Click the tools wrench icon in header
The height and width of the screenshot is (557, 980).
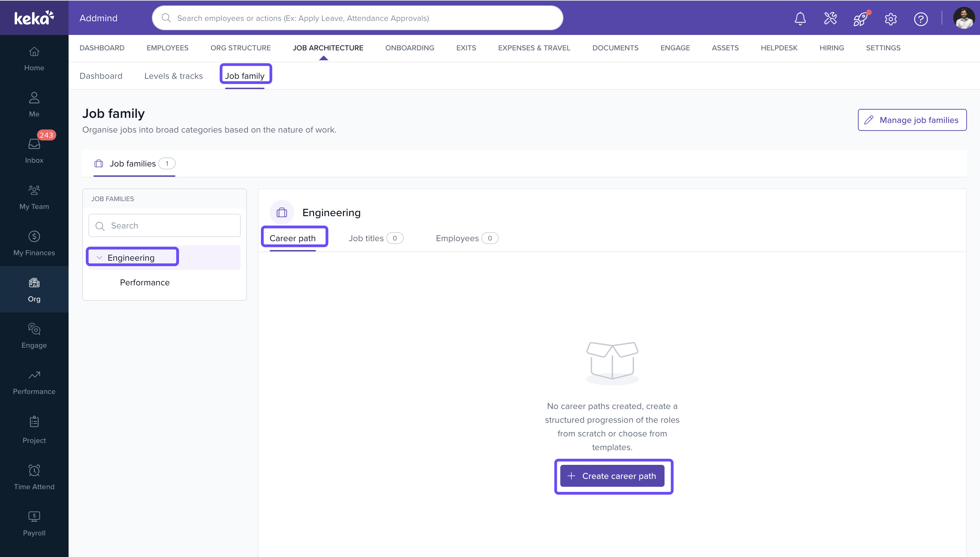point(830,18)
